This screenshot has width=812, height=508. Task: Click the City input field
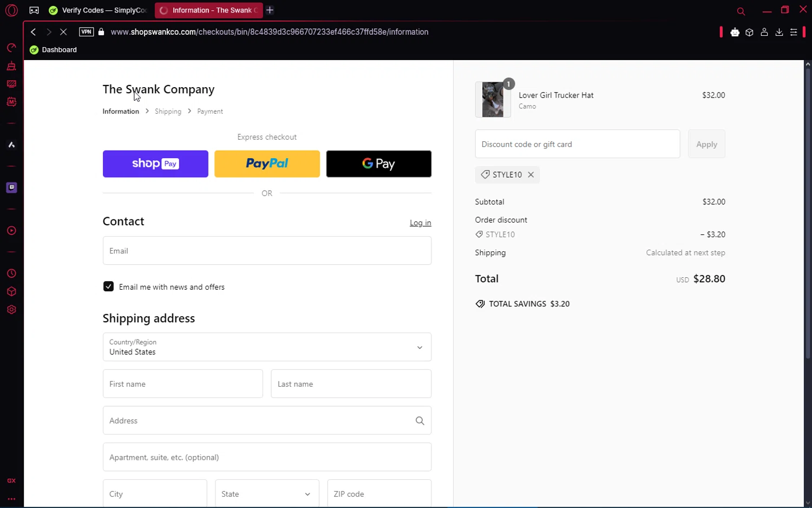[x=155, y=494]
